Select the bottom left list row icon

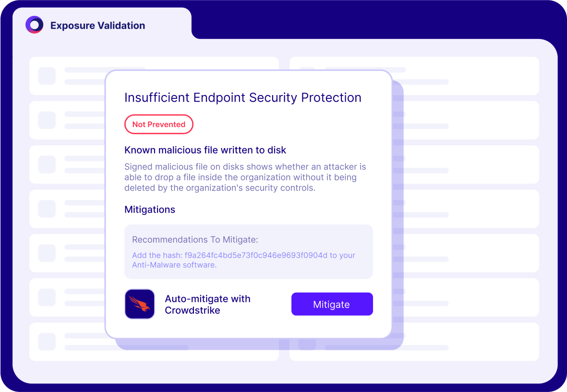[47, 342]
